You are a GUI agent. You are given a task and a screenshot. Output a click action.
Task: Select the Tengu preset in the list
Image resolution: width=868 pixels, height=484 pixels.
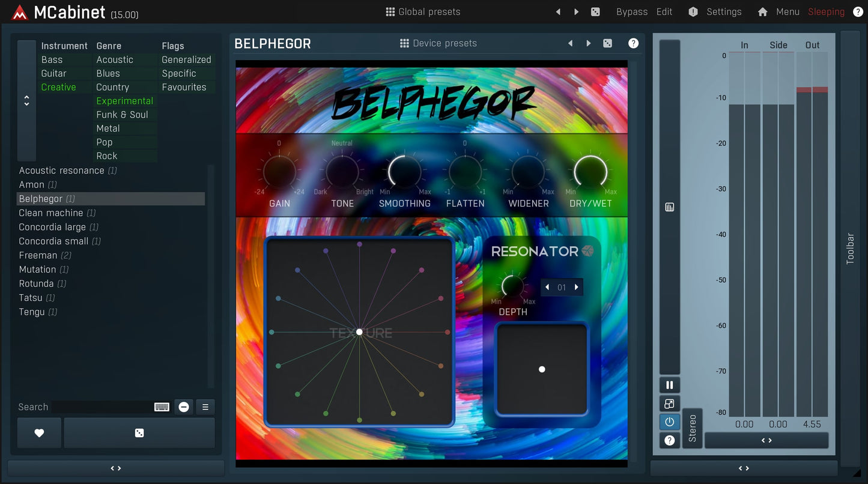32,312
